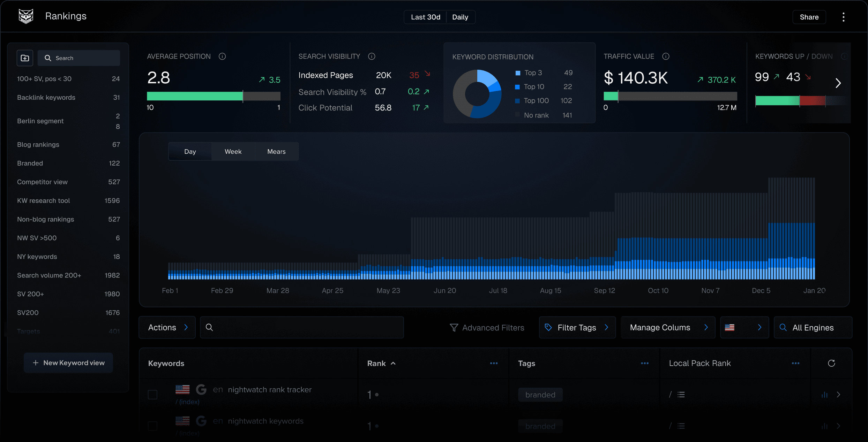
Task: Click the New Keyword view button
Action: pyautogui.click(x=68, y=363)
